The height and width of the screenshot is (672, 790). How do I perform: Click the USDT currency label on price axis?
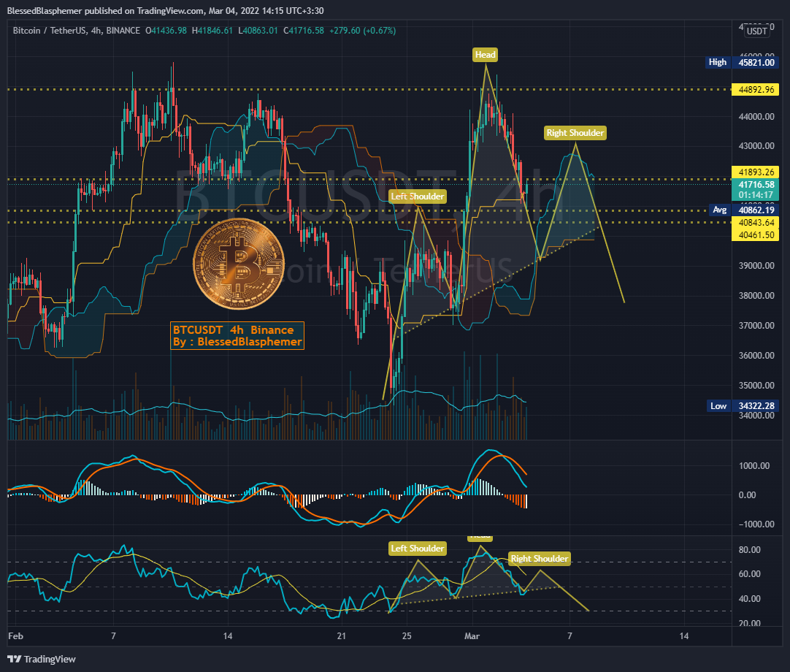tap(756, 31)
